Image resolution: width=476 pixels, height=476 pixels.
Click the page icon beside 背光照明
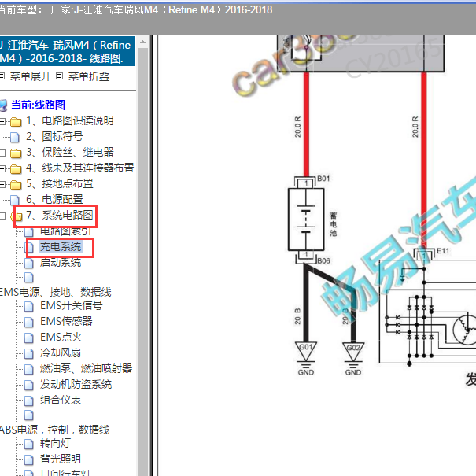[x=29, y=460]
